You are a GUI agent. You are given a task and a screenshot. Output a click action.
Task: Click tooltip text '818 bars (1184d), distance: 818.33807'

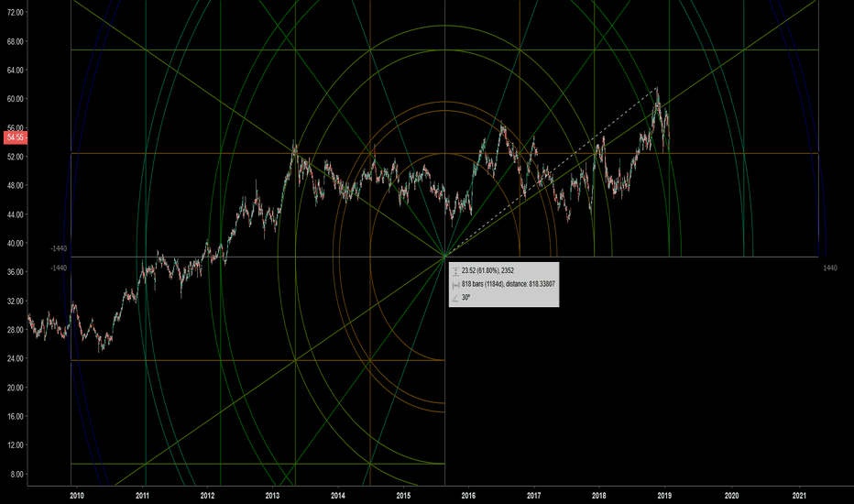tap(509, 284)
